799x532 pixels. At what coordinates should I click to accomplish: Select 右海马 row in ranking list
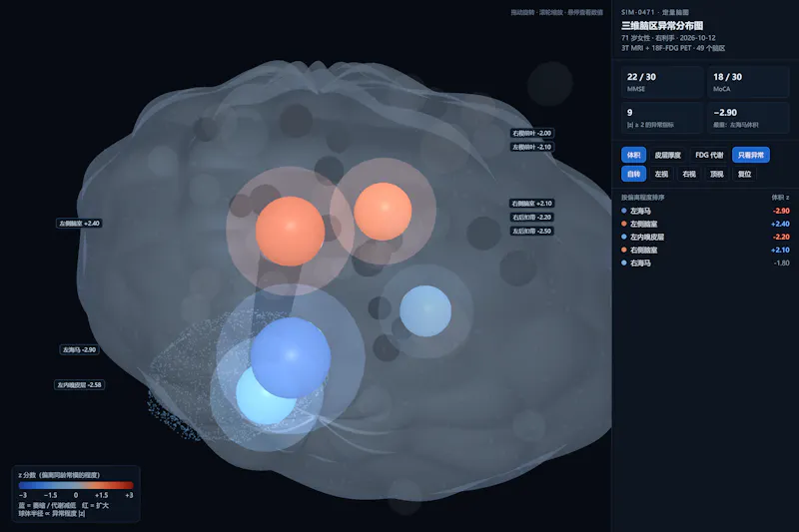[x=705, y=264]
